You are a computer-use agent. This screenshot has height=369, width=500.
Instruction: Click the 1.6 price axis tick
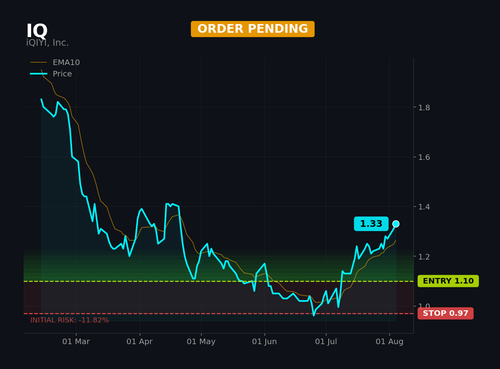424,157
